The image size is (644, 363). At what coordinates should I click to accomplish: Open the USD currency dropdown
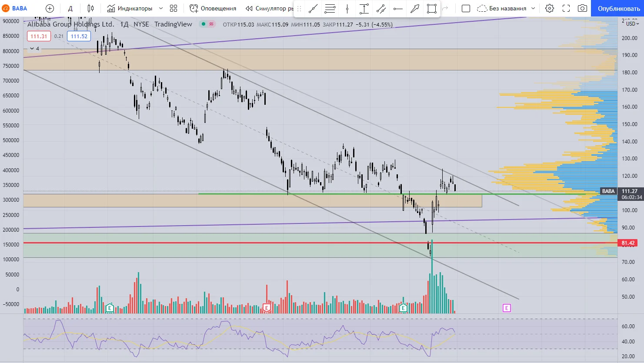coord(632,23)
